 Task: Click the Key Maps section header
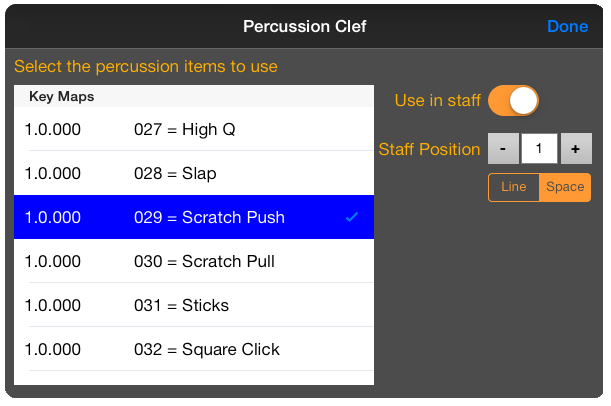62,97
